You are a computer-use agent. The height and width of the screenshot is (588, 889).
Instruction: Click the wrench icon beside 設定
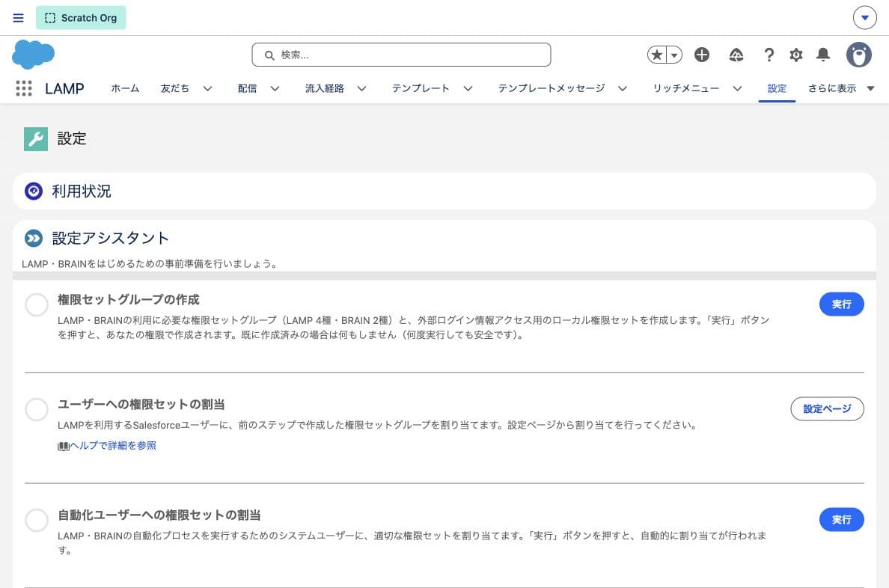pos(36,139)
